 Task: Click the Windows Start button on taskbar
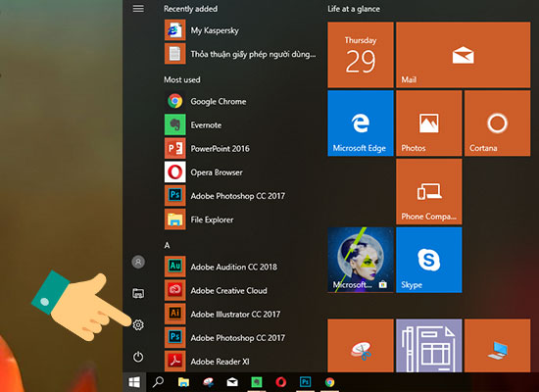click(134, 382)
